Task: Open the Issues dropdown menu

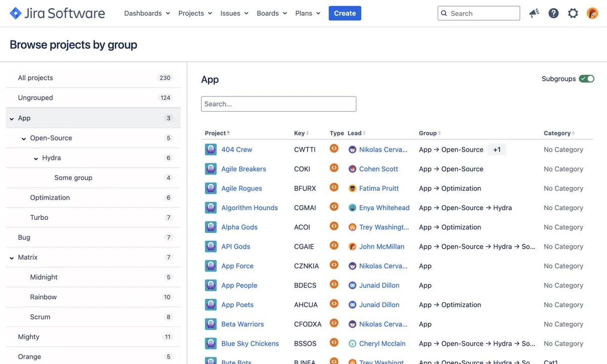Action: point(234,13)
